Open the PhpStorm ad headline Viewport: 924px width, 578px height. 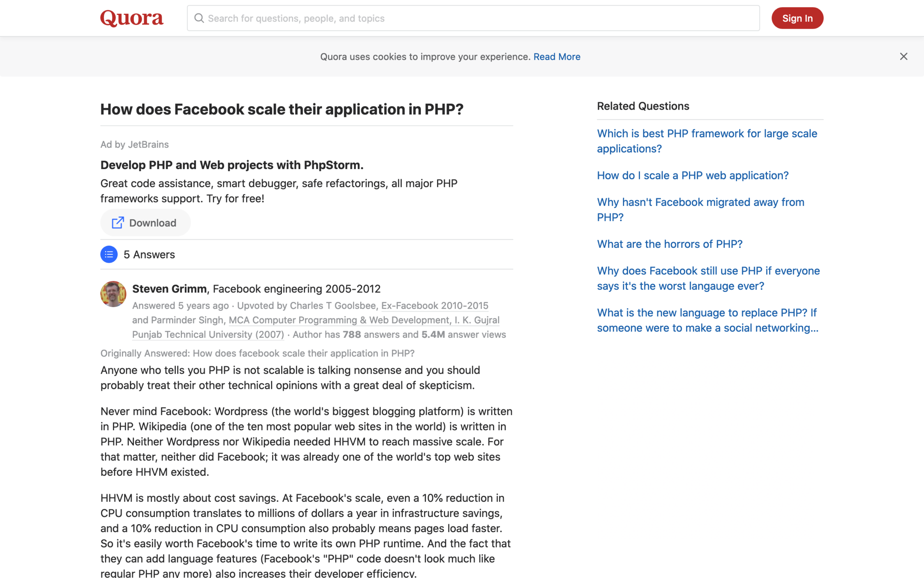point(232,165)
